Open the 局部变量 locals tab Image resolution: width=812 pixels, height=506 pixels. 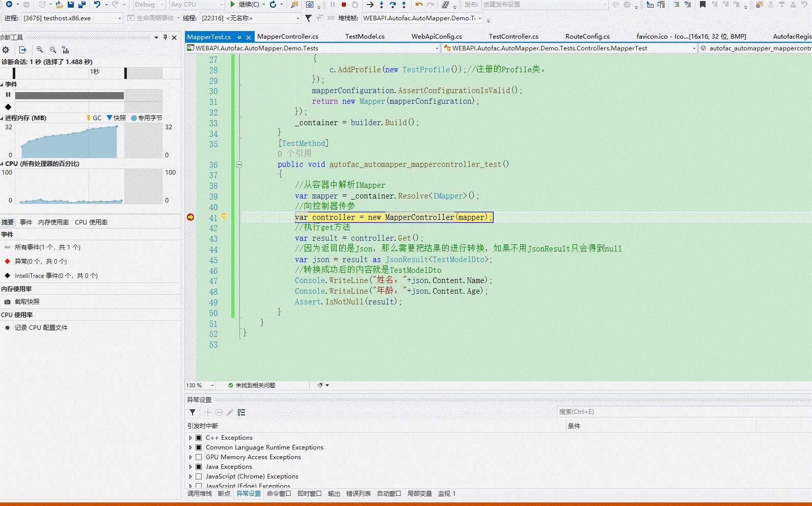(x=419, y=494)
